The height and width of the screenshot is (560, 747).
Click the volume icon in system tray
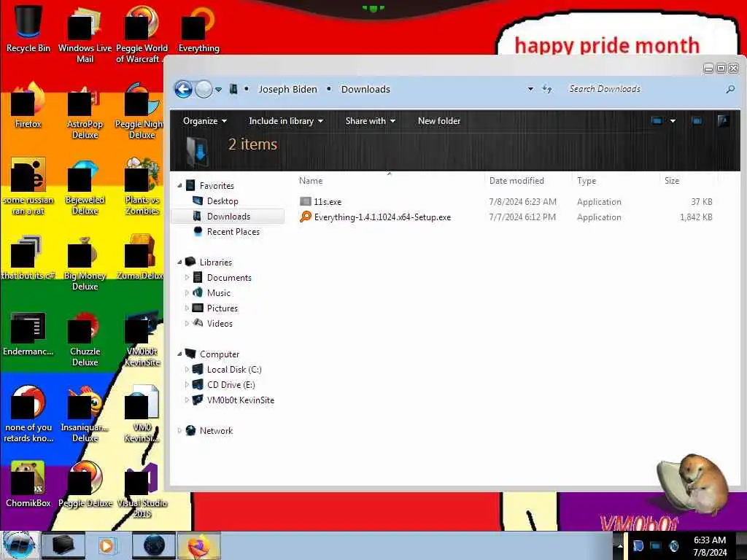tap(673, 545)
